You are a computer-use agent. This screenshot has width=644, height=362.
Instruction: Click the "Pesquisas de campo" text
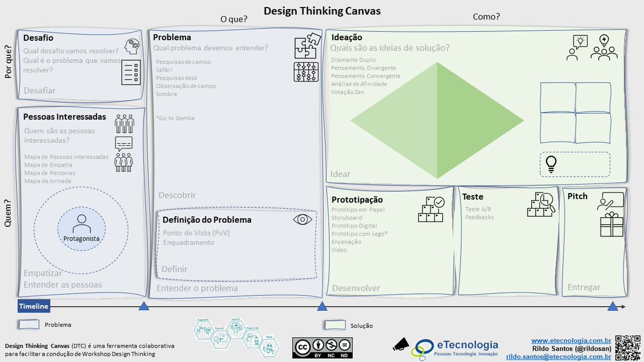pos(183,62)
